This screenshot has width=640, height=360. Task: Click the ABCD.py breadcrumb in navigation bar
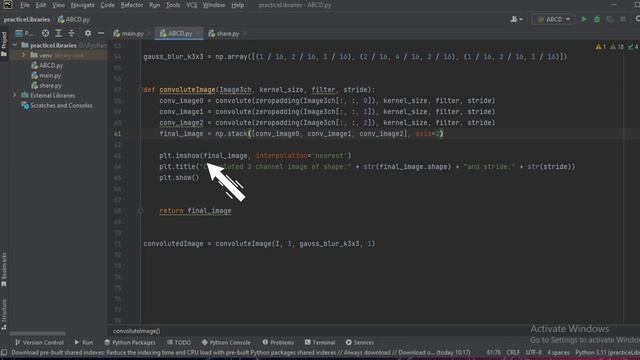73,19
